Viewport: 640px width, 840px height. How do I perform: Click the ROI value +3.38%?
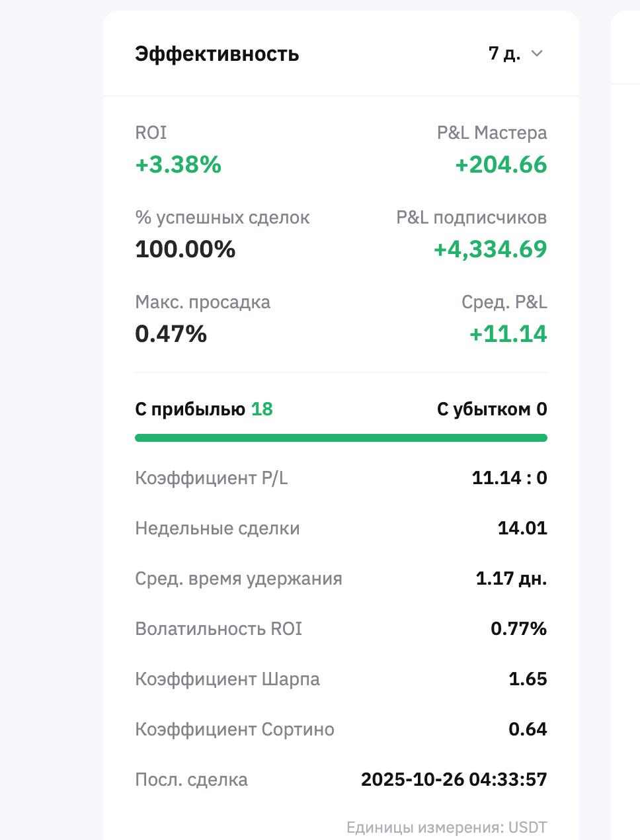[178, 165]
